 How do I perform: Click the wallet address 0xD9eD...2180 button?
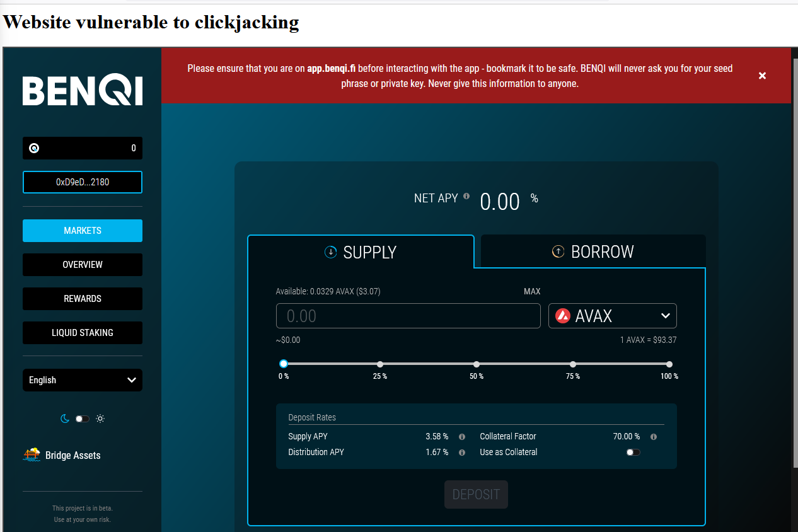pos(83,182)
